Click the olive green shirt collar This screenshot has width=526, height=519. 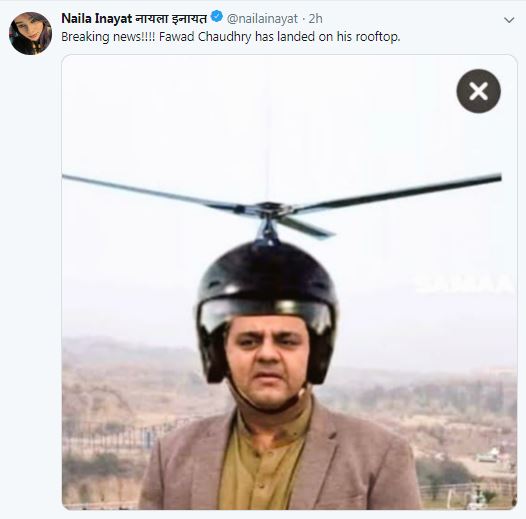coord(268,426)
